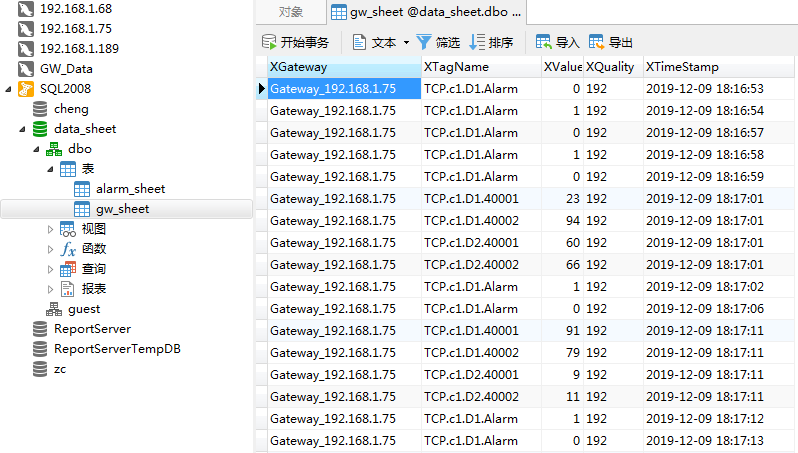Click the 表 tables folder icon
798x453 pixels.
(68, 169)
